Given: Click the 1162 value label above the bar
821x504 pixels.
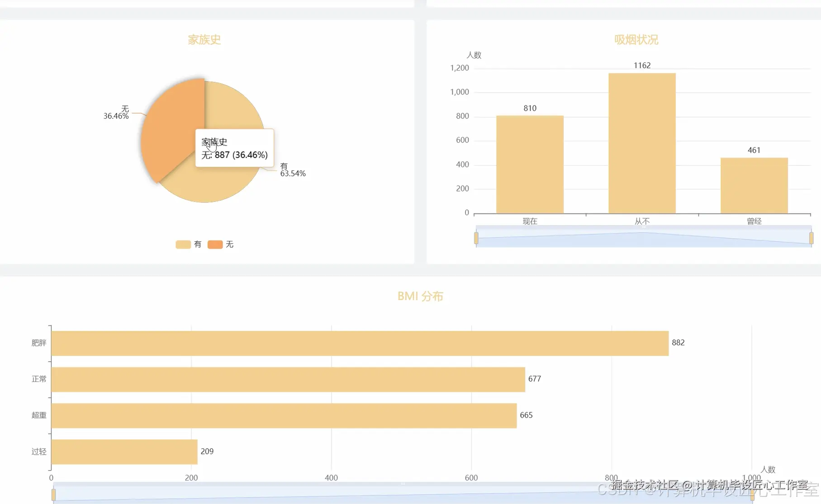Looking at the screenshot, I should [x=642, y=66].
